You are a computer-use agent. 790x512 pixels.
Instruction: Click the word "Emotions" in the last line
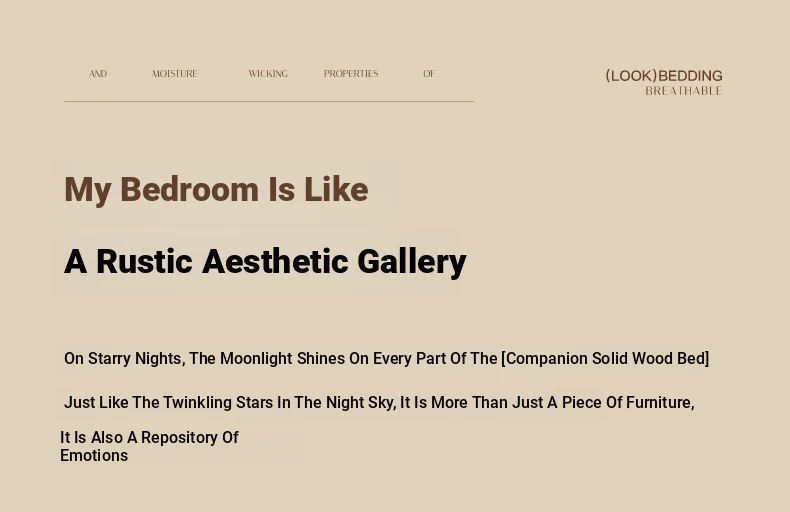[x=94, y=456]
